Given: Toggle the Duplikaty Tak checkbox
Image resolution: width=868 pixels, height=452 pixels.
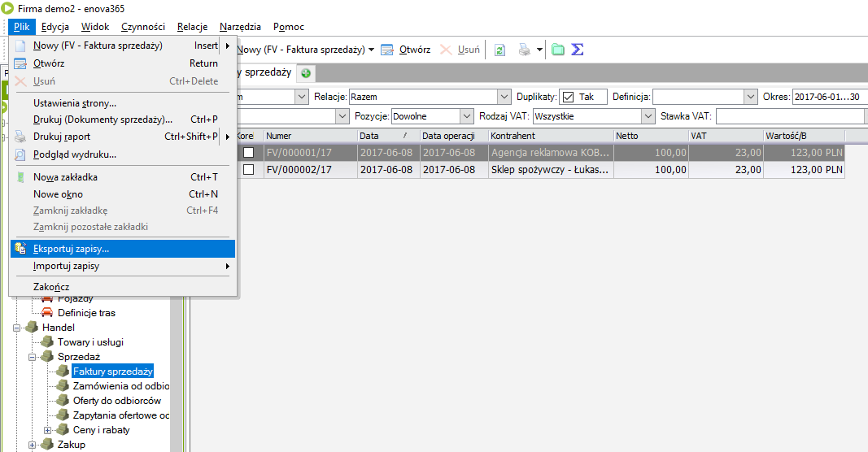Looking at the screenshot, I should (x=568, y=97).
